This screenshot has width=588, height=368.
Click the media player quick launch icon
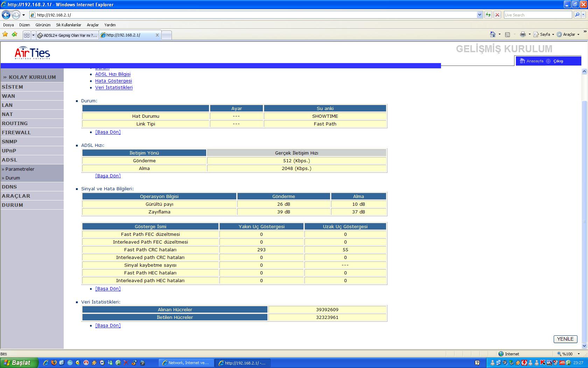[102, 363]
